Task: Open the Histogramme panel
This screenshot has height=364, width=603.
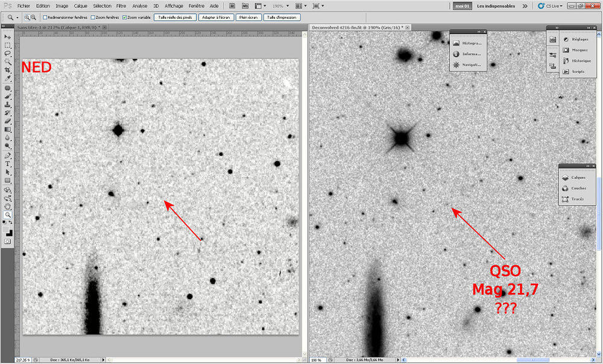Action: click(x=468, y=43)
